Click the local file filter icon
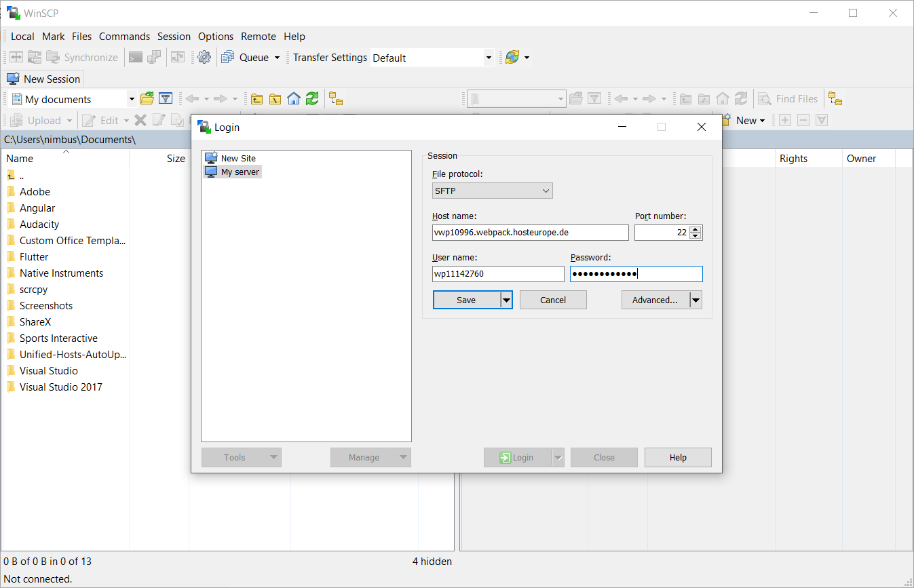Image resolution: width=914 pixels, height=588 pixels. tap(166, 99)
